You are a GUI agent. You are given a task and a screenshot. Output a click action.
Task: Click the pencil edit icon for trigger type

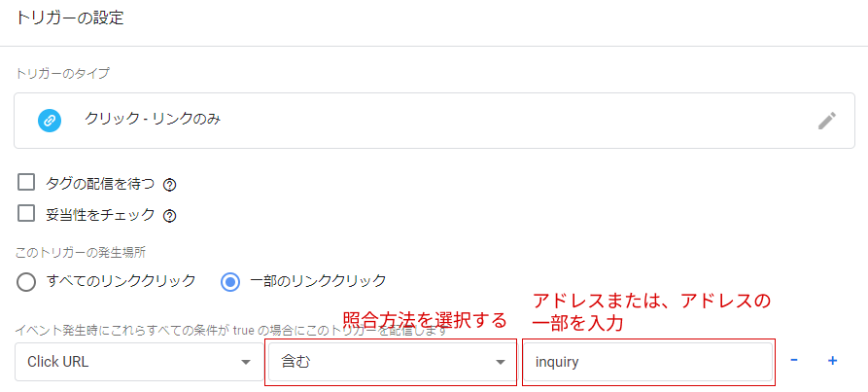point(826,121)
